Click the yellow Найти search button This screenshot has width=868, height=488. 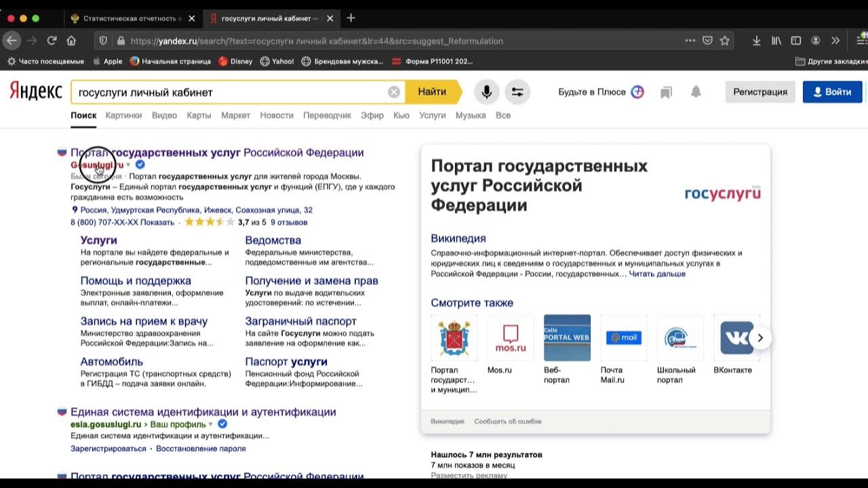433,91
